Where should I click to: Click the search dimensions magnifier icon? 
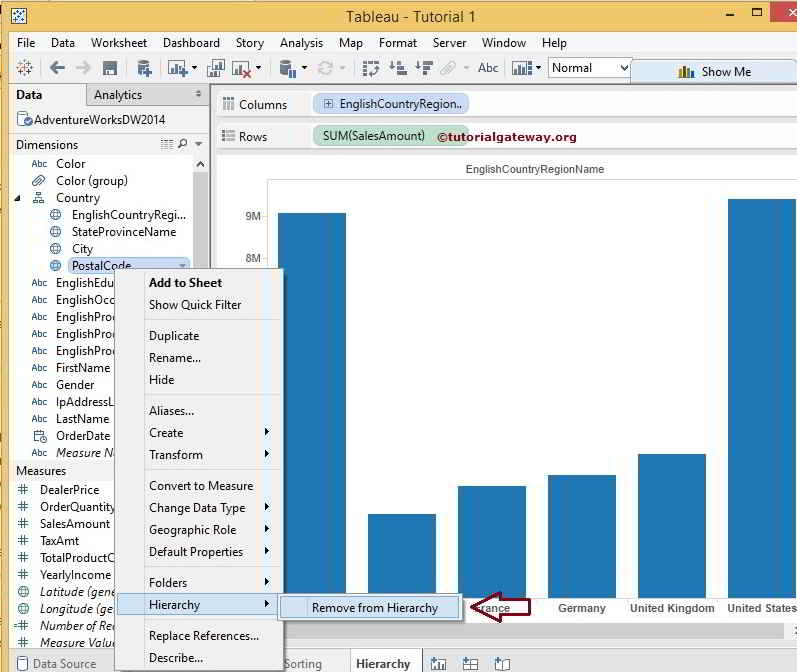click(182, 145)
